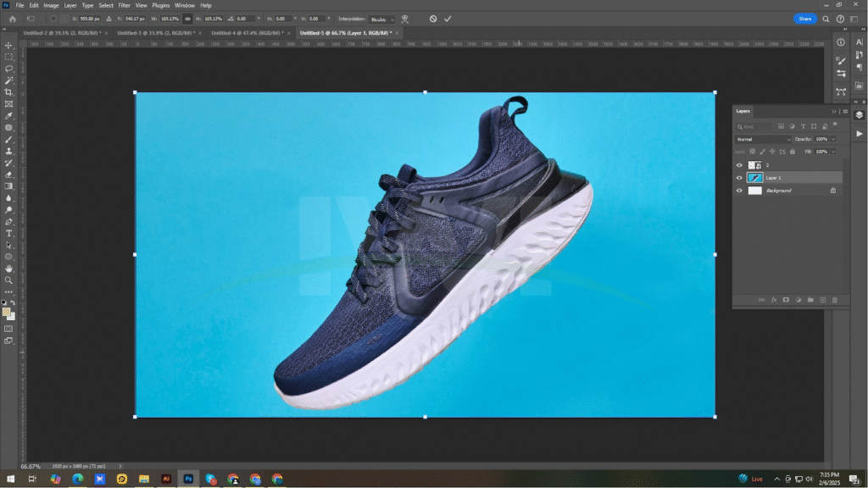
Task: Open the Normal blend mode dropdown
Action: [763, 140]
